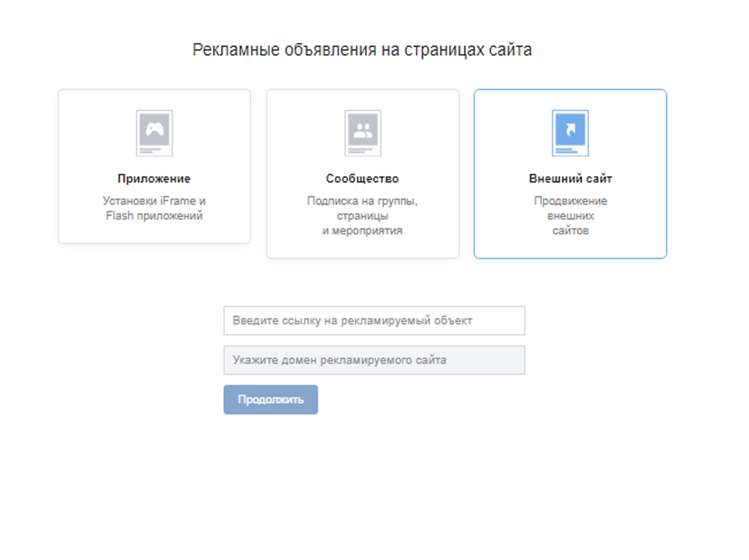Image resolution: width=749 pixels, height=560 pixels.
Task: Click the 'Flash приложений' description line
Action: 154,216
